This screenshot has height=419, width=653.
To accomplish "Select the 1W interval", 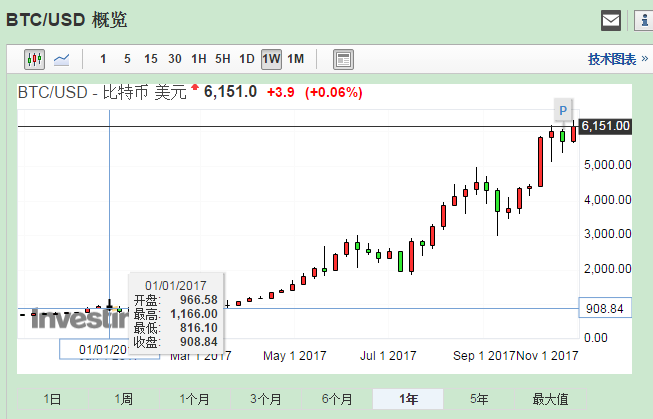I will (x=271, y=59).
